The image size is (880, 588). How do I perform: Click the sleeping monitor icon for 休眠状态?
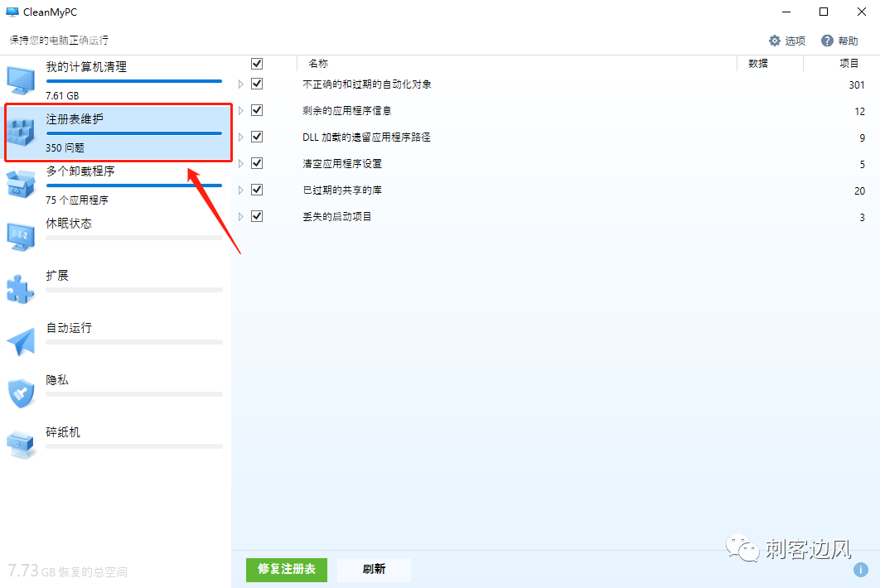coord(21,237)
